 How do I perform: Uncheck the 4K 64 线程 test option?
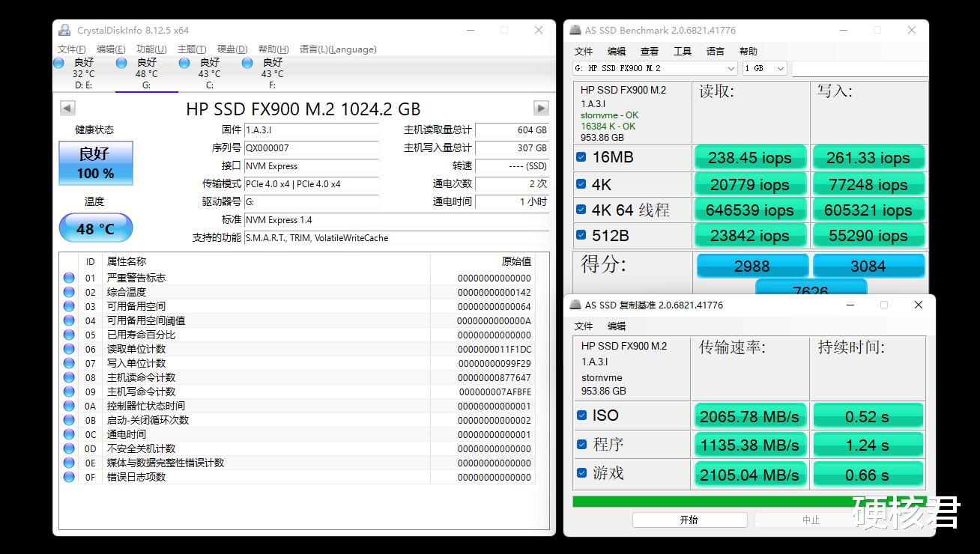click(581, 210)
